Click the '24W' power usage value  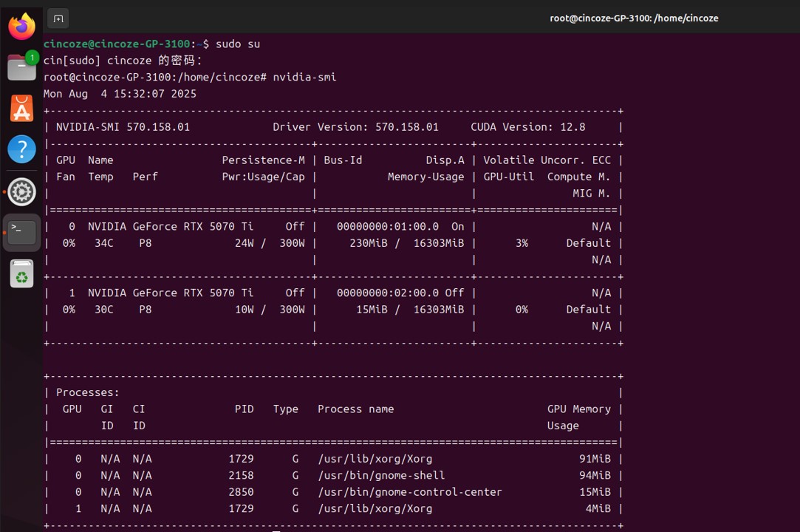click(x=245, y=243)
